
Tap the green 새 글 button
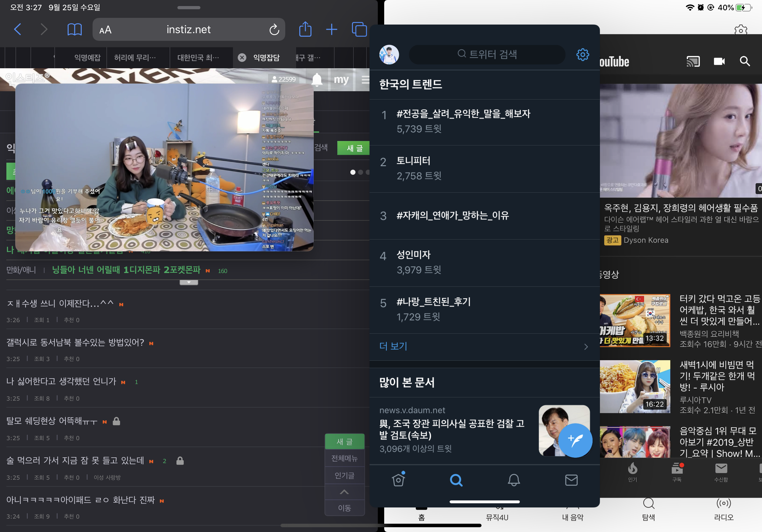point(353,148)
